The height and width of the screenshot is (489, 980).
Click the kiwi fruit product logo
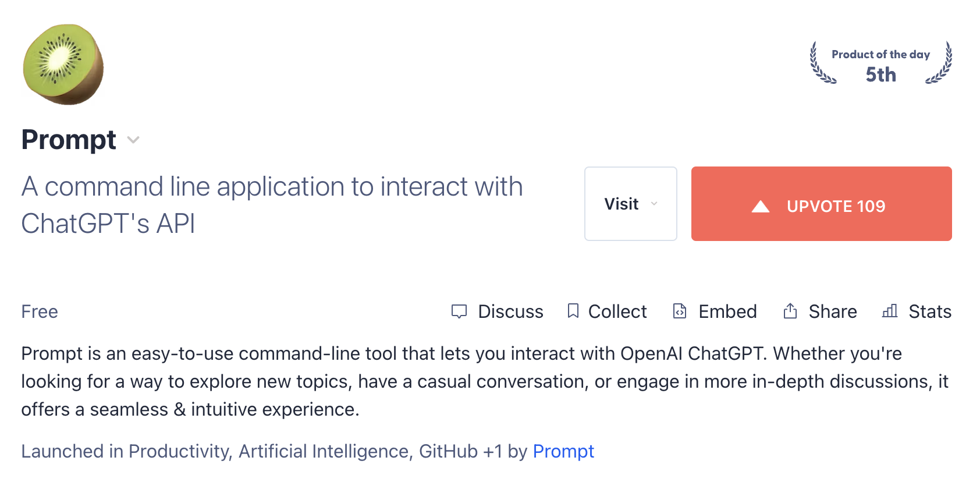point(63,65)
